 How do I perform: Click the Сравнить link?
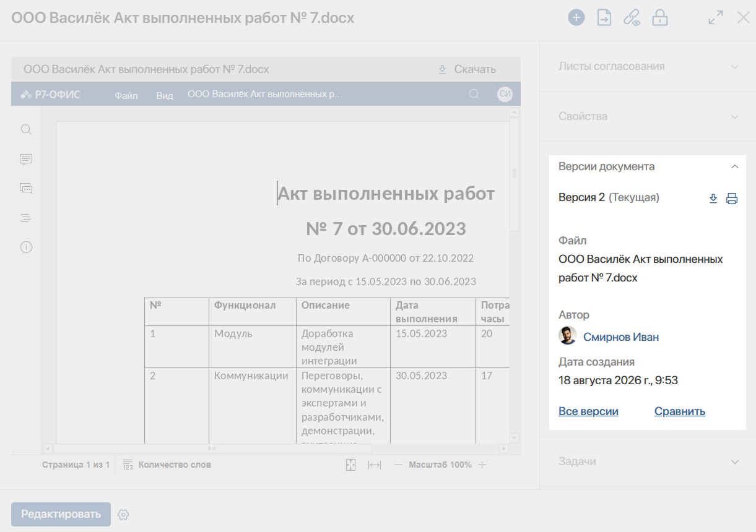680,411
